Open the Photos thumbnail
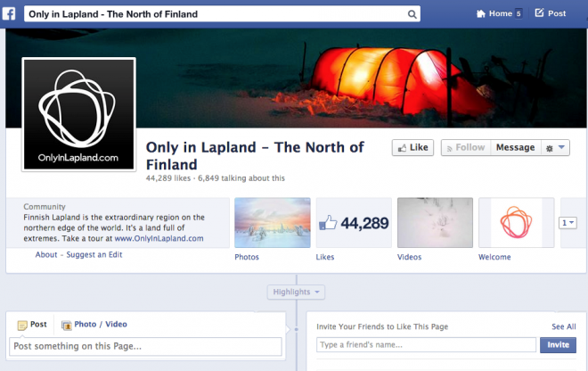This screenshot has width=588, height=371. click(x=273, y=223)
